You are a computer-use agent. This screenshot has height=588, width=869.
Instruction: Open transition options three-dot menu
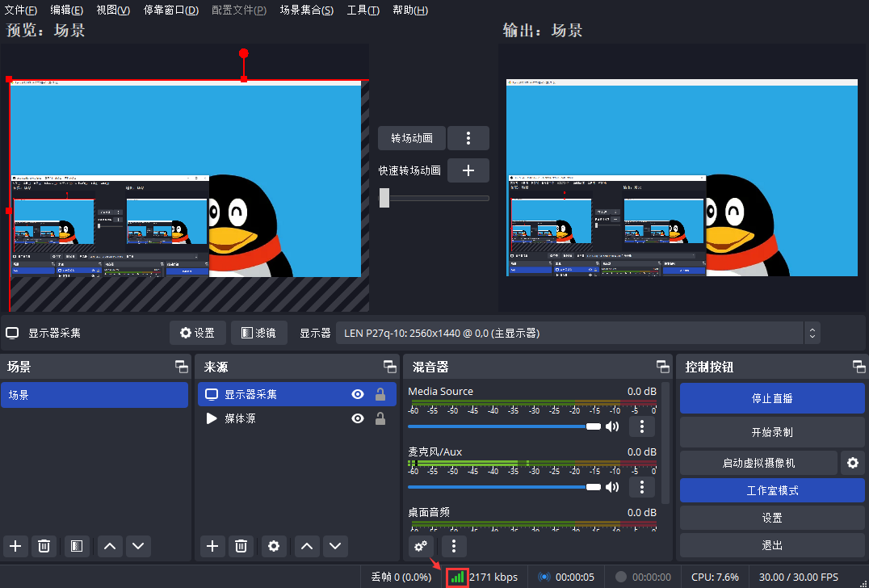click(468, 138)
